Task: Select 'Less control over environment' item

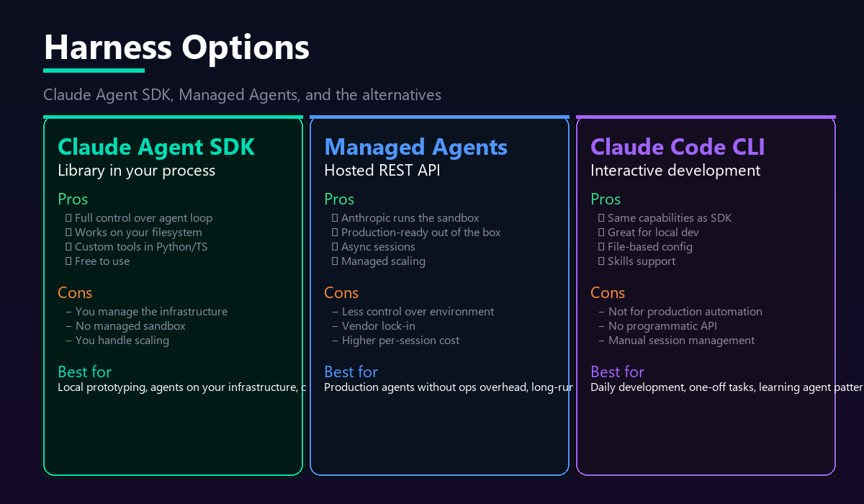Action: coord(413,312)
